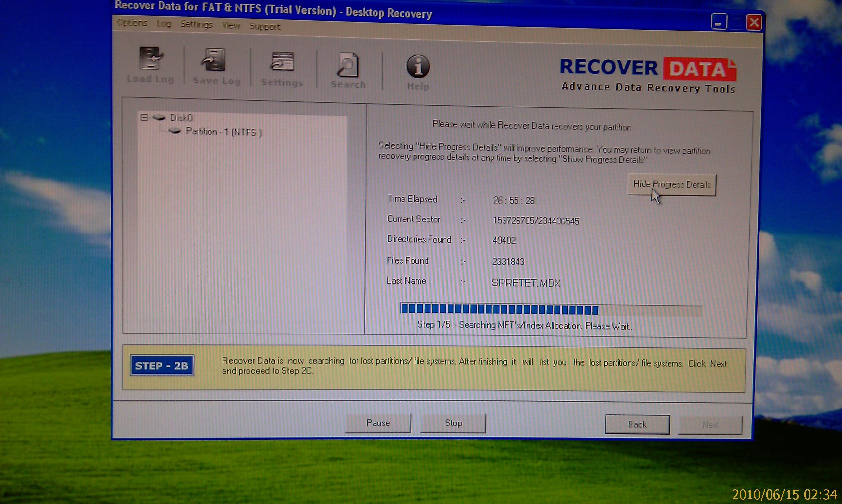Open the Support menu
Image resolution: width=842 pixels, height=504 pixels.
(x=265, y=26)
